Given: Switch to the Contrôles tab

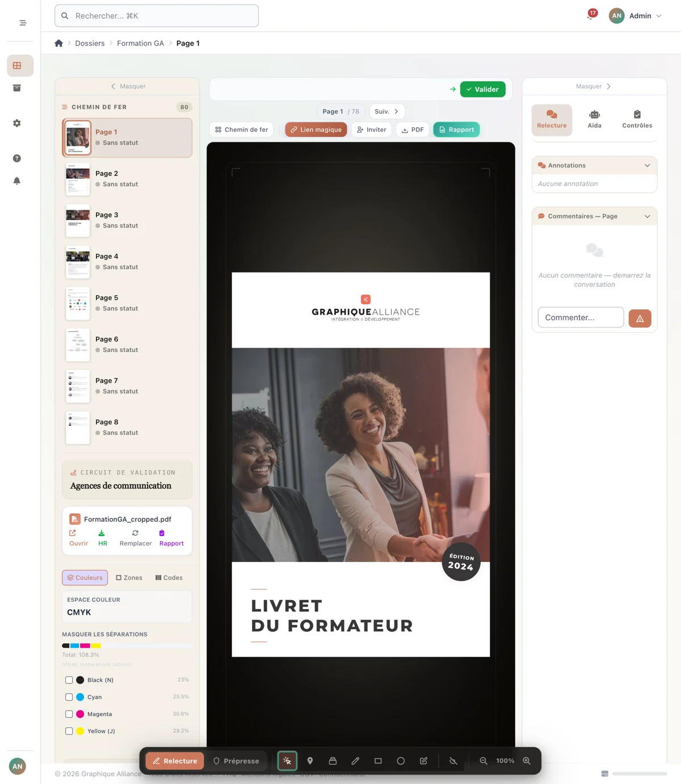Looking at the screenshot, I should [637, 119].
